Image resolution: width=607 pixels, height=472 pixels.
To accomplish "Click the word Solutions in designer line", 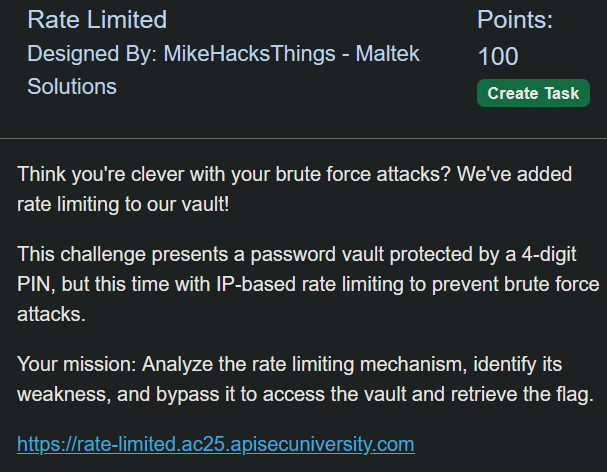I will 72,86.
